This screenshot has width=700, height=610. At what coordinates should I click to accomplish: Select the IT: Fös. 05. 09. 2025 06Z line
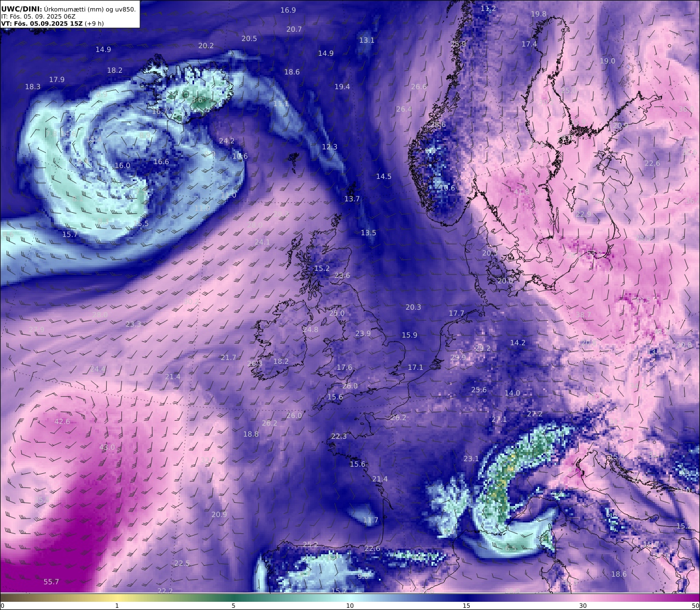[38, 16]
